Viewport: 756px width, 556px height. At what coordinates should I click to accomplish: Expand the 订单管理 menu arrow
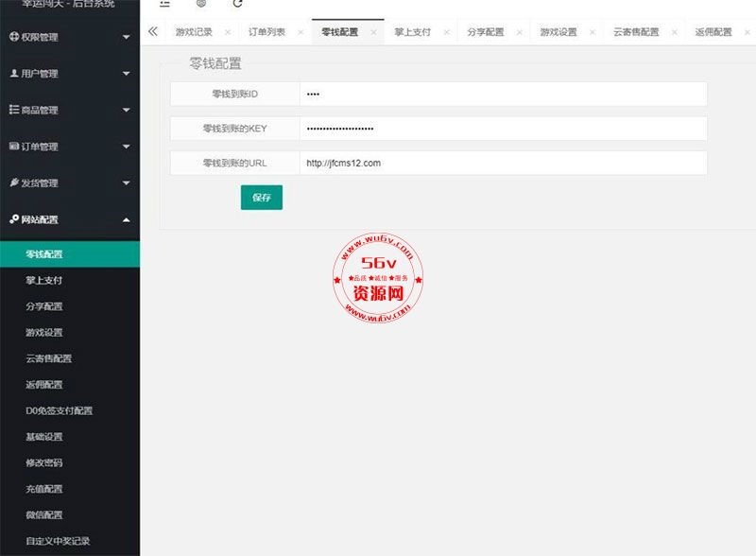(127, 147)
